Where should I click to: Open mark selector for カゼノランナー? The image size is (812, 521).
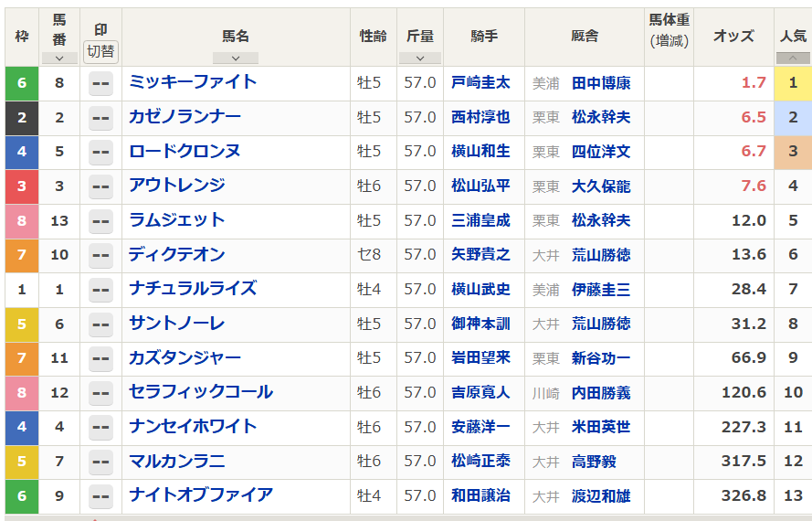(x=100, y=118)
